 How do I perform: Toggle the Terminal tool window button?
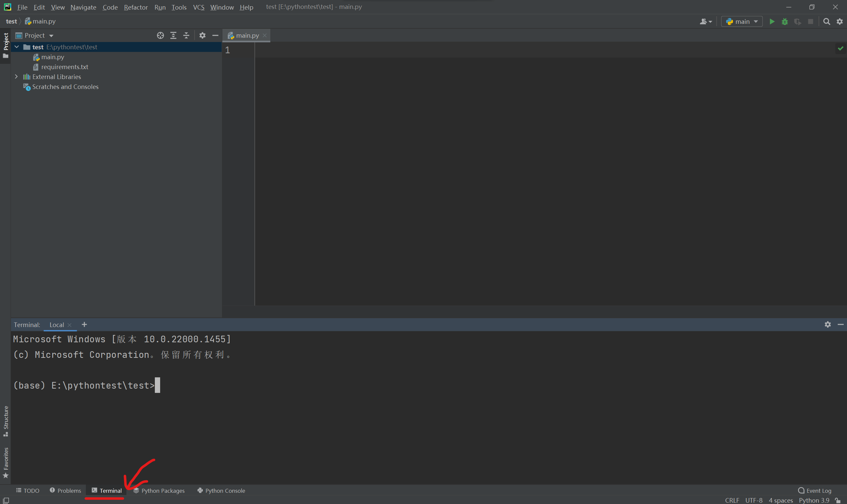(x=107, y=490)
